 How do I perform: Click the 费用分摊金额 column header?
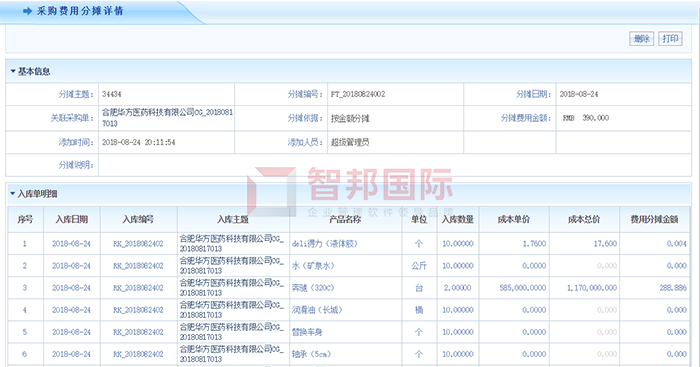(x=654, y=219)
